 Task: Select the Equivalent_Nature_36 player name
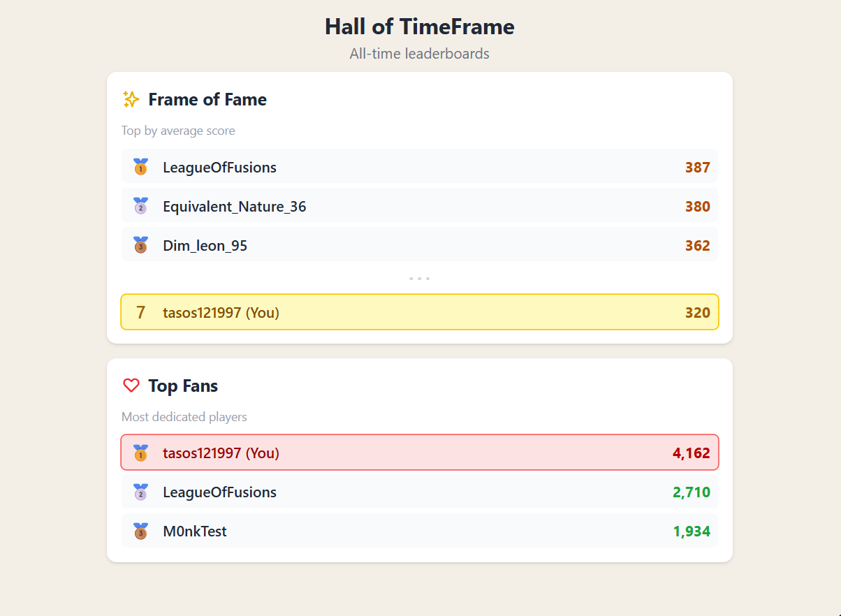pos(235,207)
